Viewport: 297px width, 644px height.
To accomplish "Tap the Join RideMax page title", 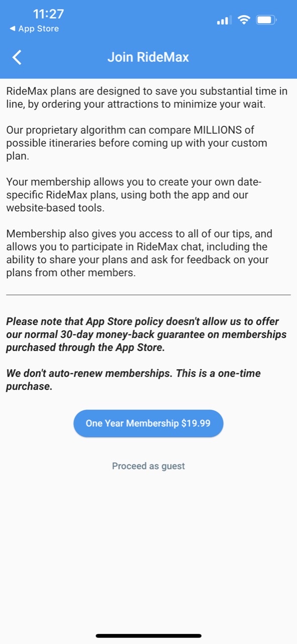I will (x=148, y=57).
